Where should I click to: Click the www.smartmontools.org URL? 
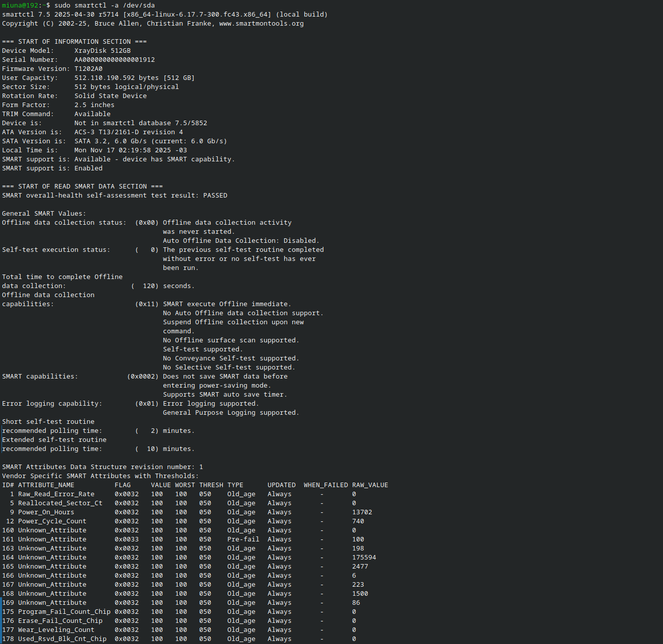coord(261,24)
